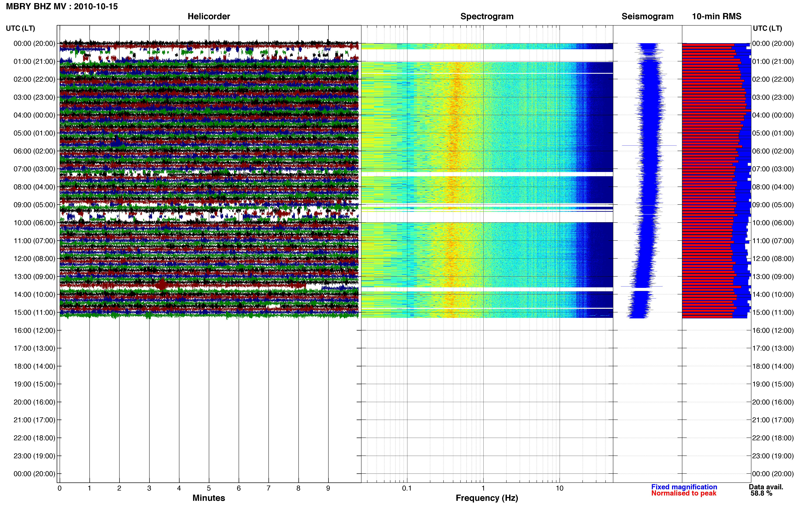This screenshot has height=508, width=812.
Task: Click the blue Fixed magnification legend text
Action: coord(684,487)
